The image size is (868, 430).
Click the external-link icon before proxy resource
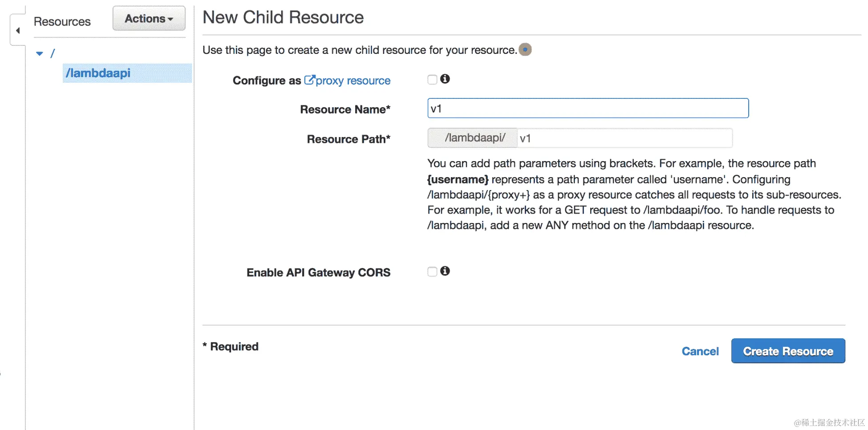click(x=309, y=80)
